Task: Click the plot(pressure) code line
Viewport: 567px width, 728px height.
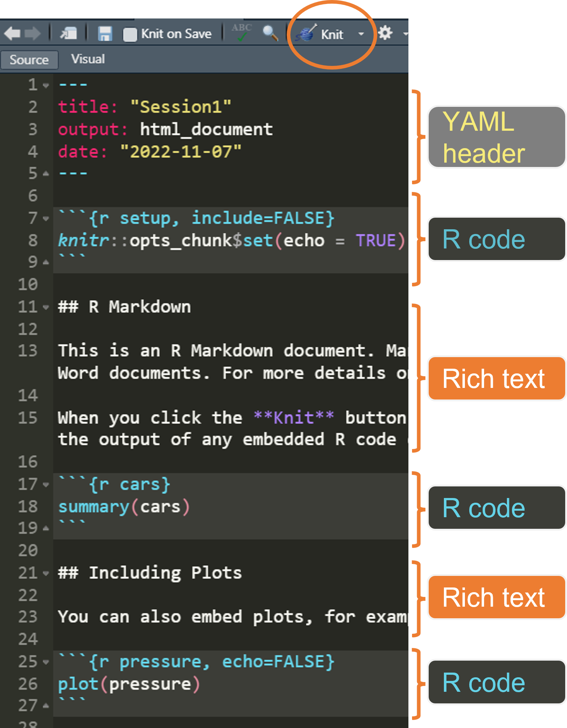Action: click(x=129, y=684)
